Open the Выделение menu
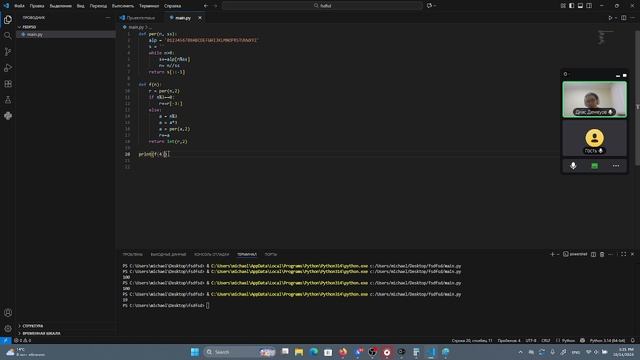 (60, 6)
